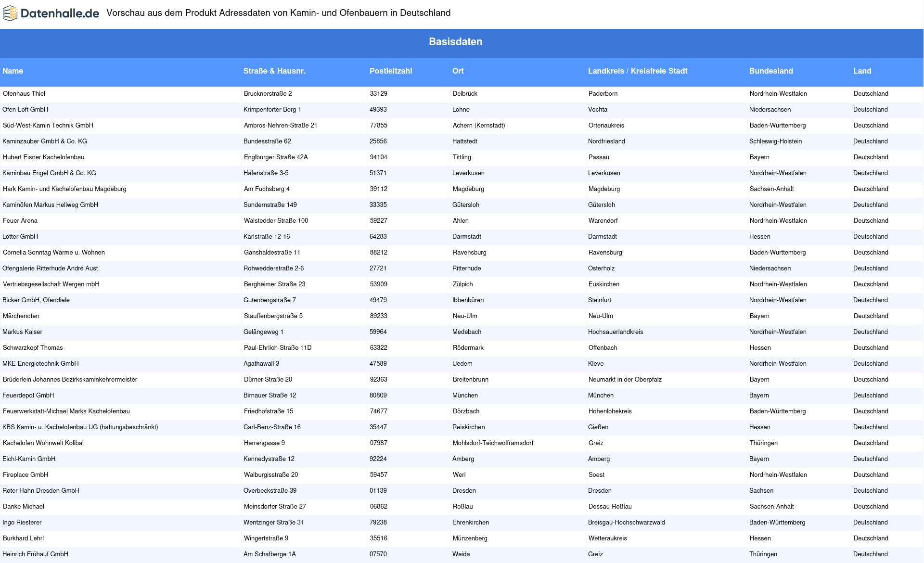This screenshot has width=924, height=563.
Task: Click Kaminöfen Markus Hellweg GmbH cell
Action: point(51,205)
